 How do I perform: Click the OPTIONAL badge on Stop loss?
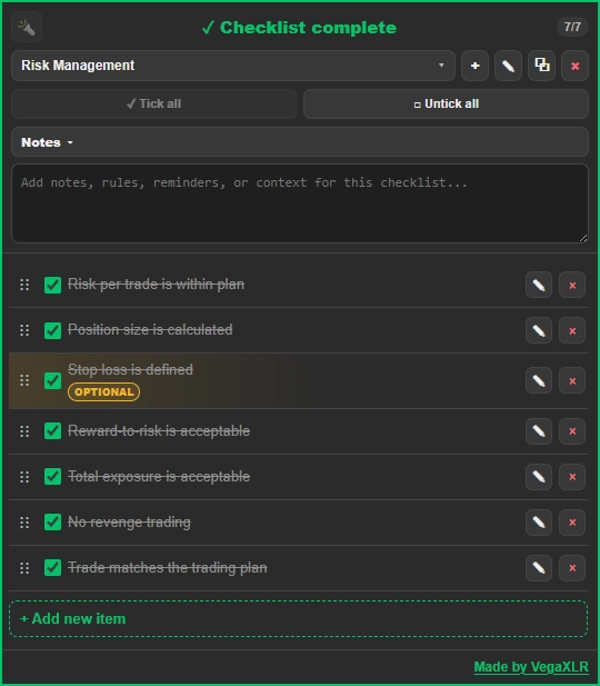click(104, 392)
